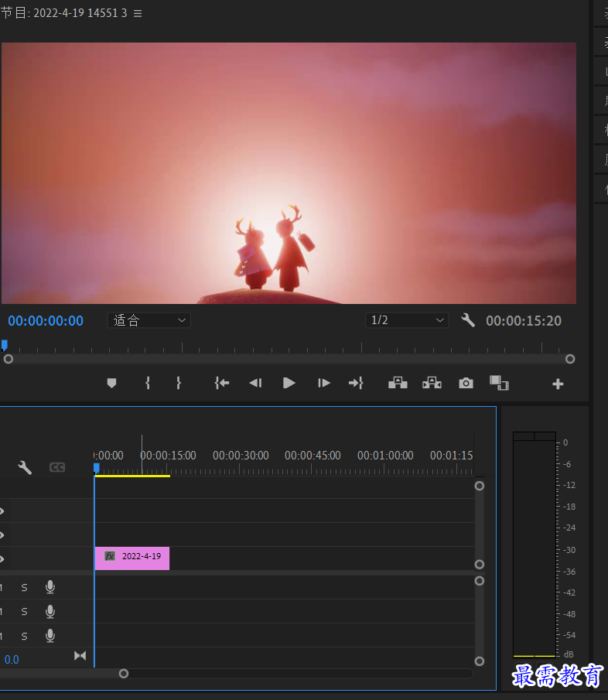Image resolution: width=608 pixels, height=700 pixels.
Task: Step forward one frame
Action: [323, 383]
